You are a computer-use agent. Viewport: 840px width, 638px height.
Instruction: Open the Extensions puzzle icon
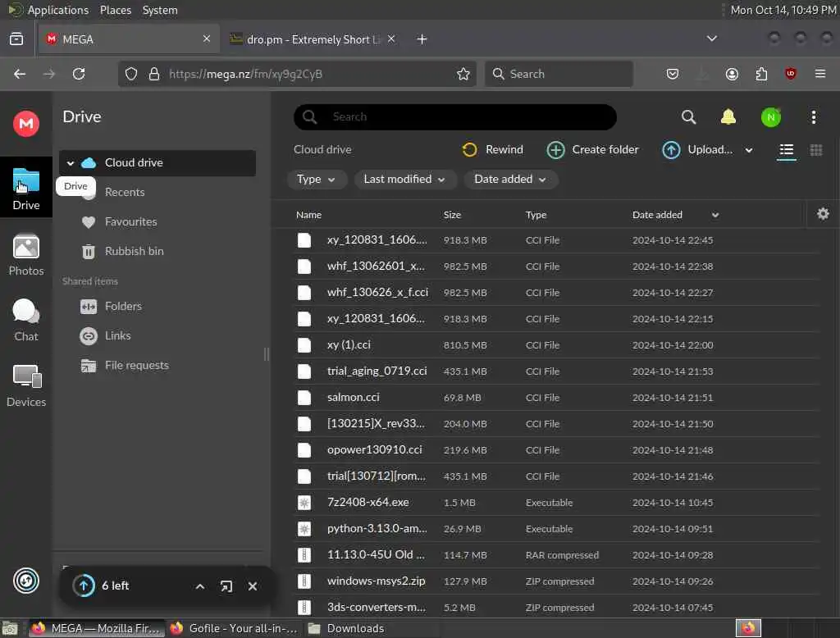761,74
